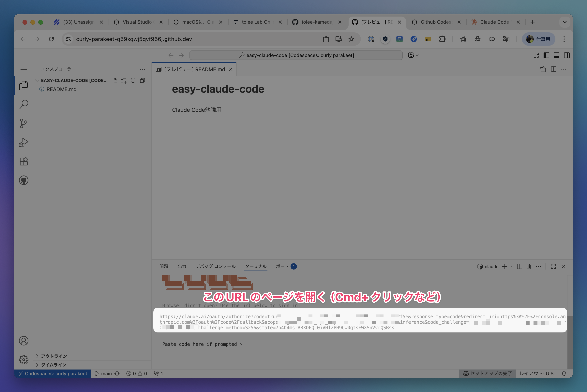Open the browser tab search dropdown

pyautogui.click(x=565, y=22)
